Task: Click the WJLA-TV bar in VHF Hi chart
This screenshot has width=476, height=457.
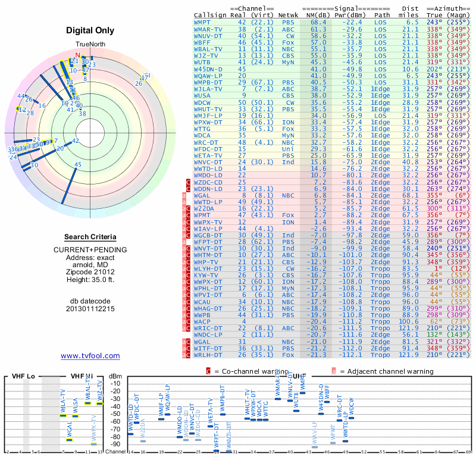Action: click(x=63, y=416)
